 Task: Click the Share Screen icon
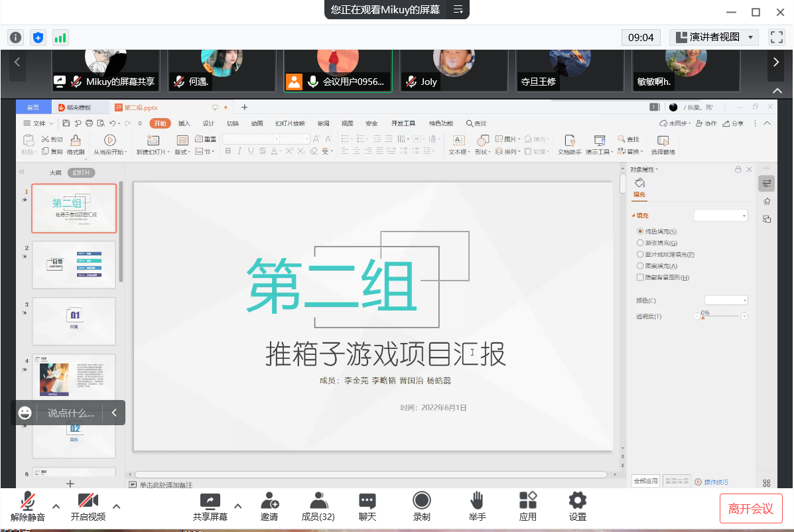coord(210,501)
